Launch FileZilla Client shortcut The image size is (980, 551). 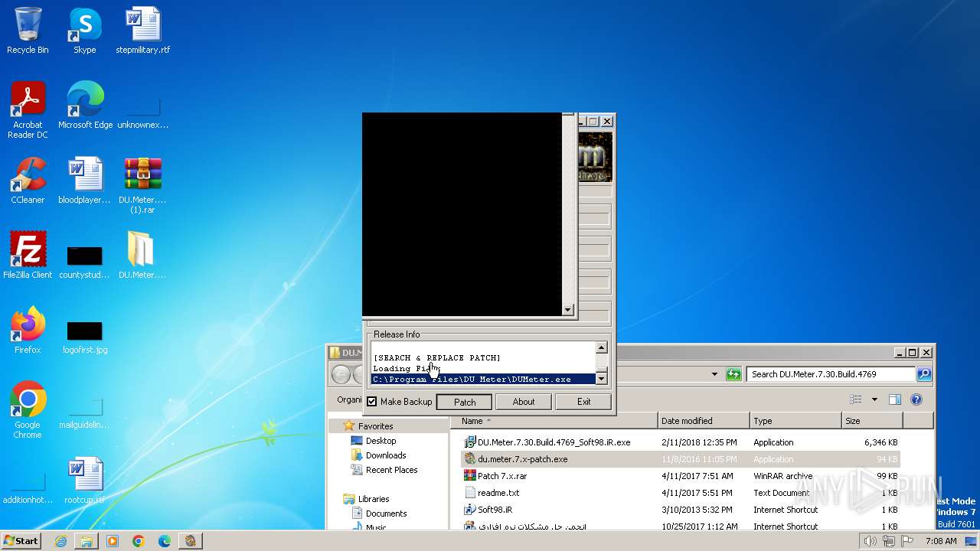point(28,256)
